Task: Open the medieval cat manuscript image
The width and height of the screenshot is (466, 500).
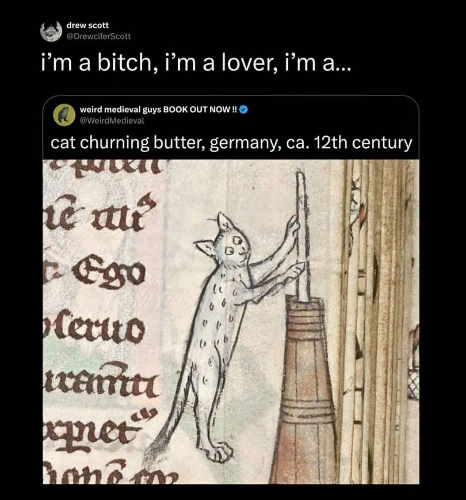Action: [x=231, y=322]
